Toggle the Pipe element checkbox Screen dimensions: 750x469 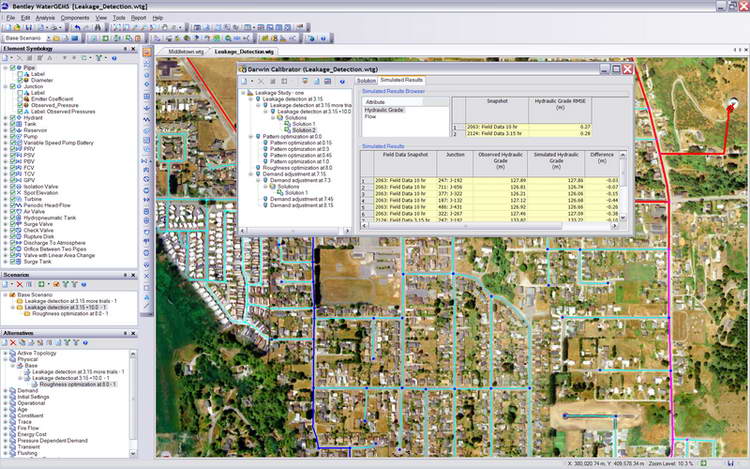click(x=12, y=68)
